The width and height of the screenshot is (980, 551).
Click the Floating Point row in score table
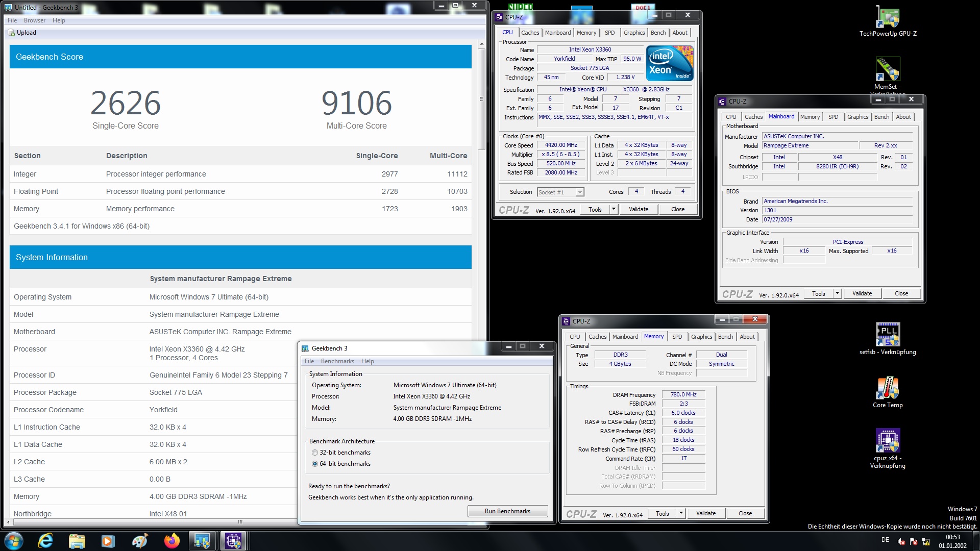[240, 191]
